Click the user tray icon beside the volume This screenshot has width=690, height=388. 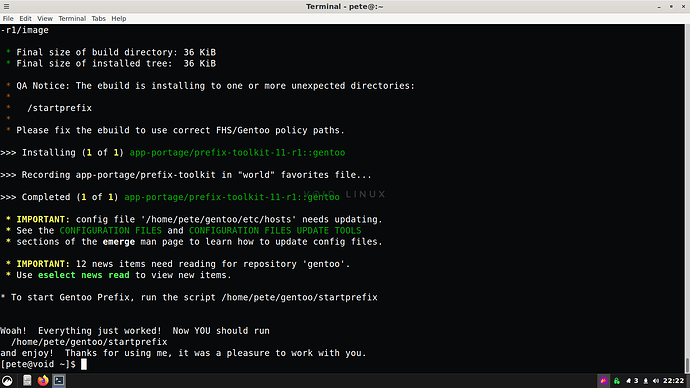tap(646, 381)
